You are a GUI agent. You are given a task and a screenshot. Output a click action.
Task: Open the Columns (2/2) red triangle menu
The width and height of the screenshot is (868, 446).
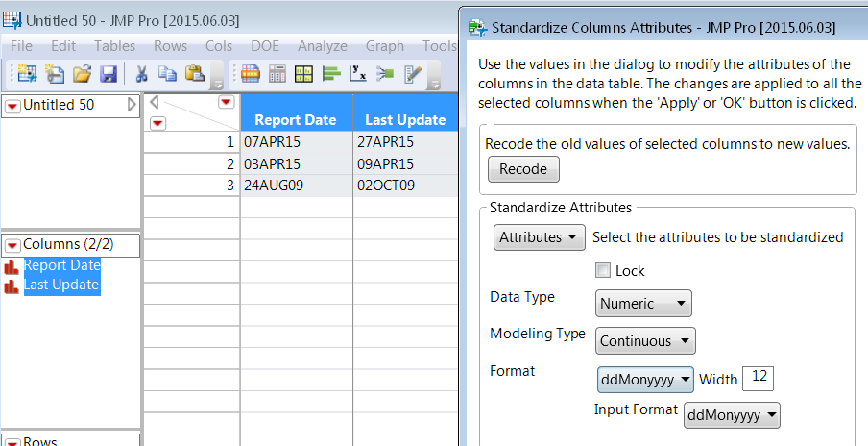point(12,245)
